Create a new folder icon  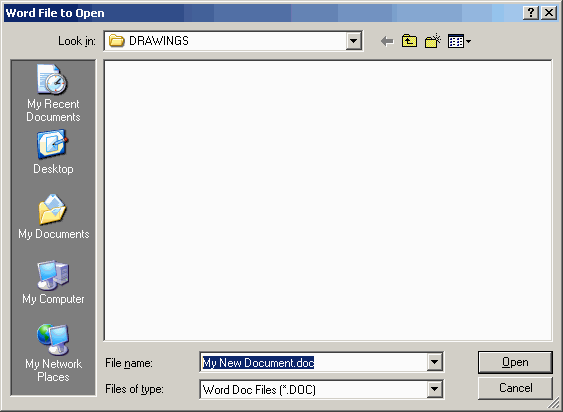tap(433, 41)
